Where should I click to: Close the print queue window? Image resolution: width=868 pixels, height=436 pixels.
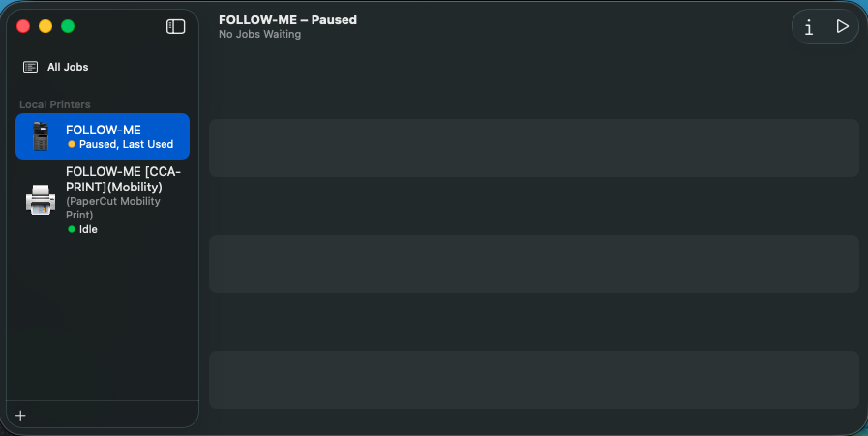(23, 26)
